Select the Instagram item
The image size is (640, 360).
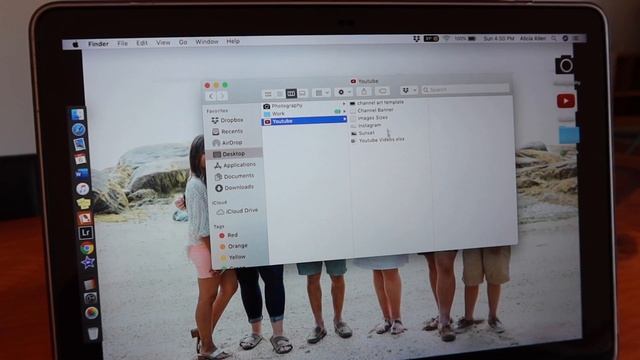tap(366, 125)
